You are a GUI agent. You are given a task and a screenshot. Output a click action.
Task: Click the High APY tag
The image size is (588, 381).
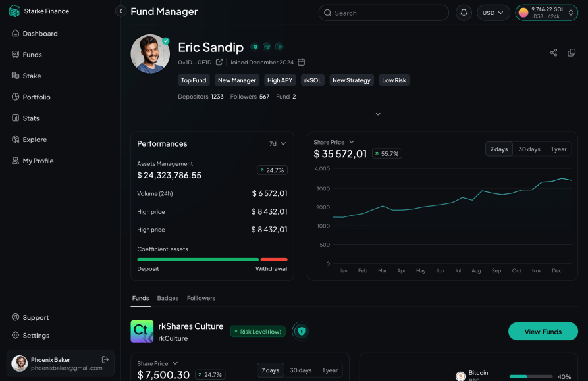pos(280,80)
